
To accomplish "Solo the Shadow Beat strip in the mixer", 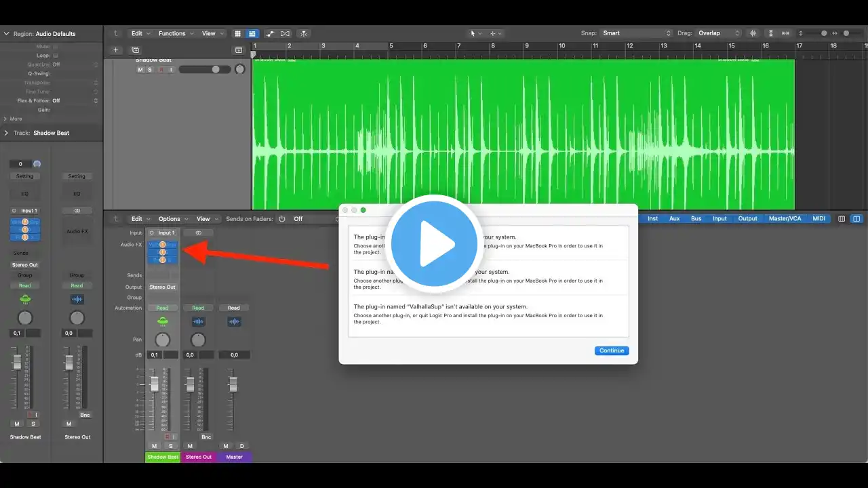I will pos(171,445).
